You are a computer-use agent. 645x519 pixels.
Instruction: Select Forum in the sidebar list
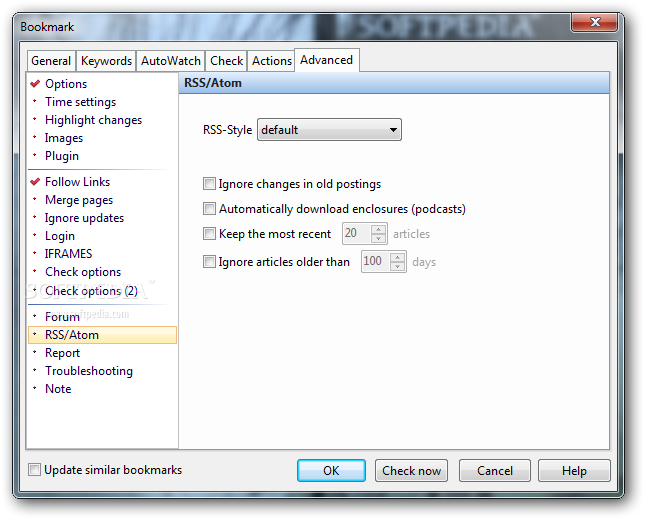click(x=62, y=317)
